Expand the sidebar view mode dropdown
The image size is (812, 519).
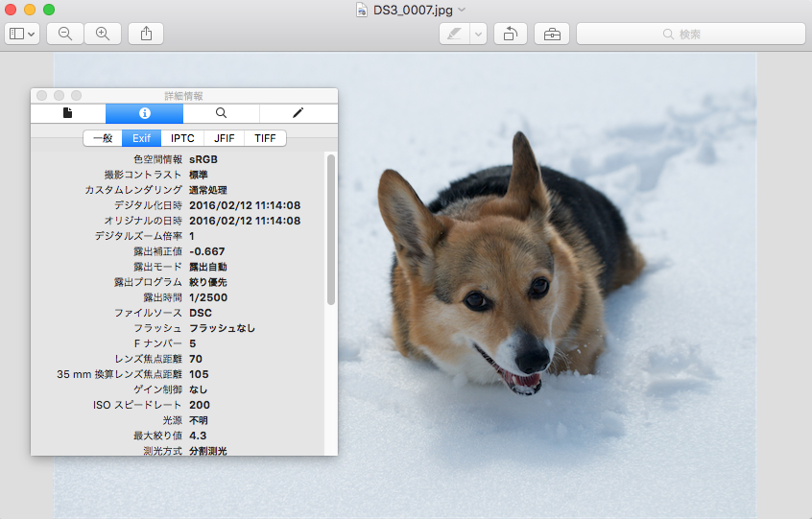click(22, 34)
